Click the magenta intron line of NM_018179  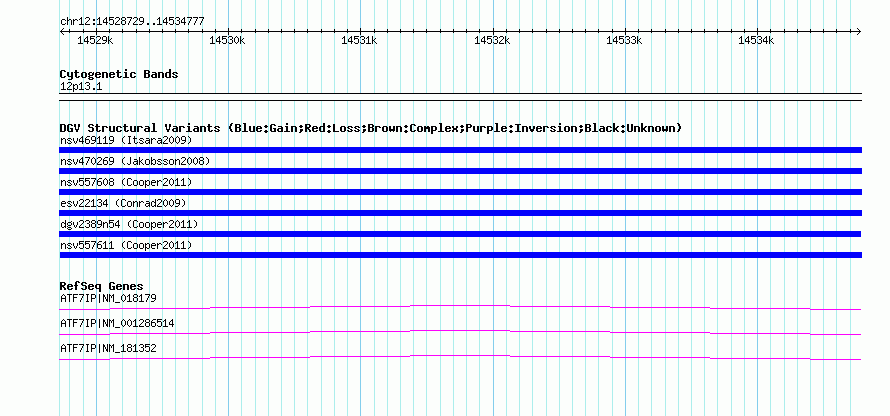coord(460,306)
